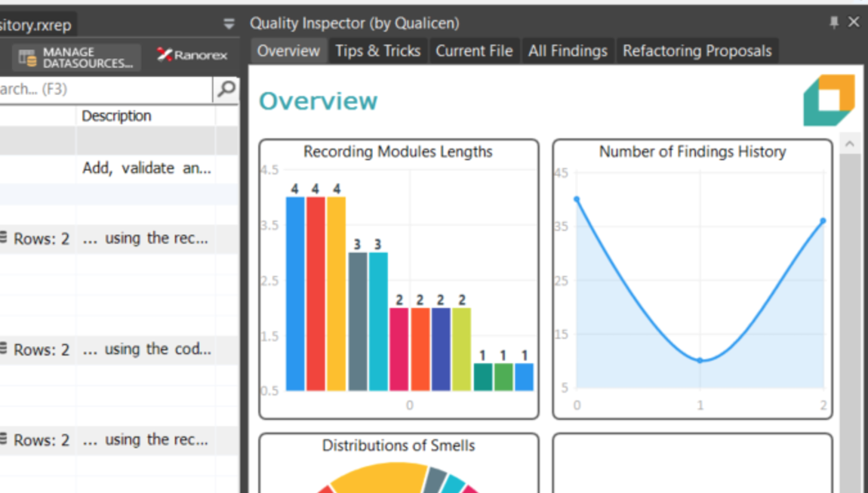Click the Qualicen logo in Overview

click(x=829, y=100)
